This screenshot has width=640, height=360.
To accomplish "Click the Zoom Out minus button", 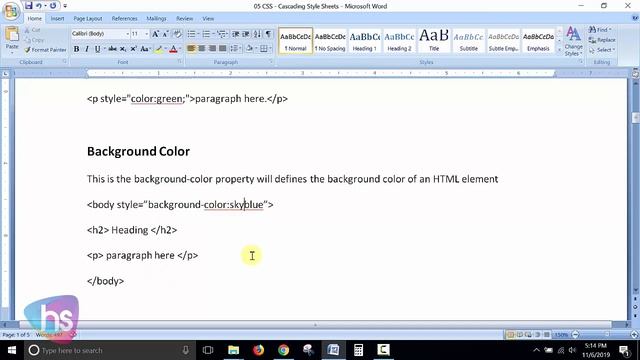I will pos(576,335).
